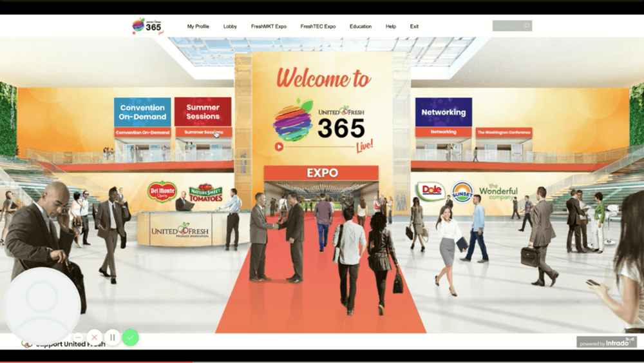The image size is (644, 363).
Task: Play the welcome video on center banner
Action: point(279,146)
